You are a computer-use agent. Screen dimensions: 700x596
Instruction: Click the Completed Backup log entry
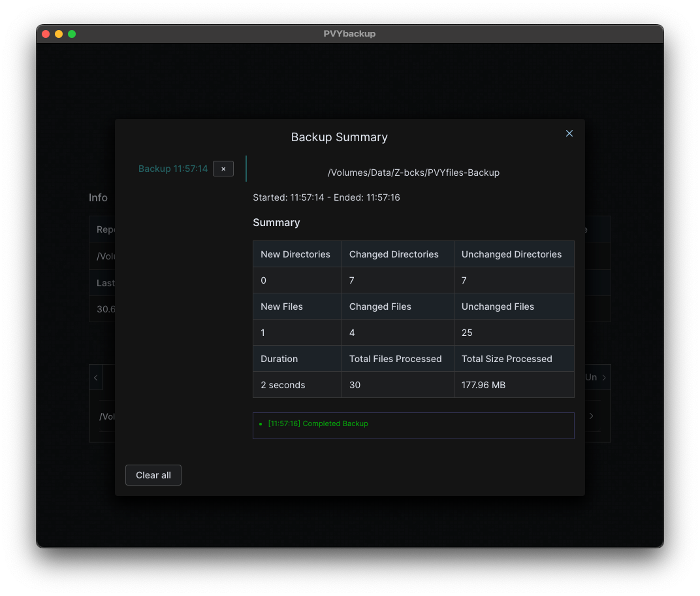click(x=318, y=423)
